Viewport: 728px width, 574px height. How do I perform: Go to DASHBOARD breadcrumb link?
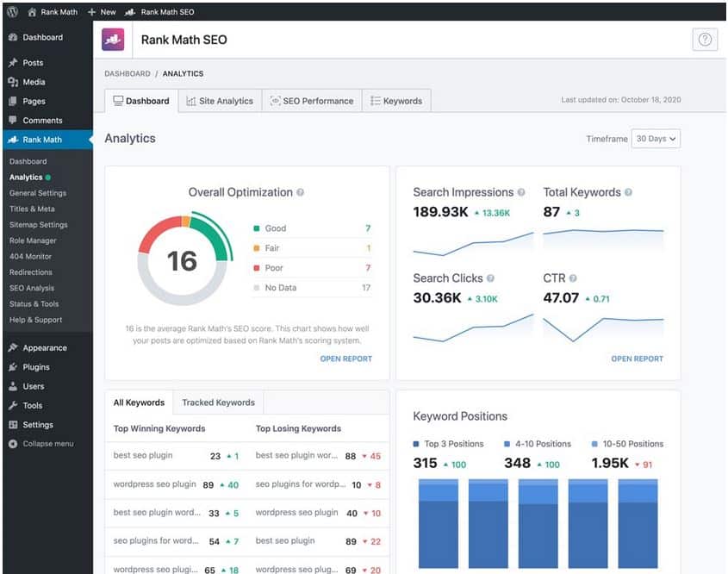[x=128, y=73]
